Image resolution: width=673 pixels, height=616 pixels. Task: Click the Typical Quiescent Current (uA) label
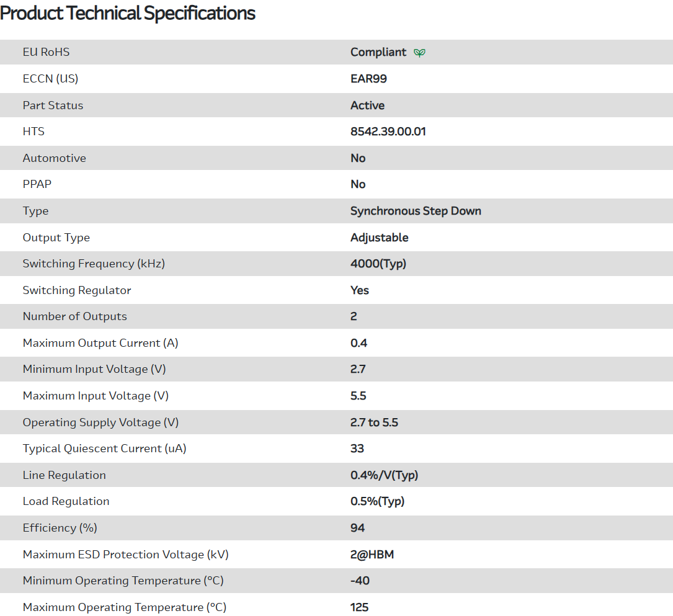104,449
